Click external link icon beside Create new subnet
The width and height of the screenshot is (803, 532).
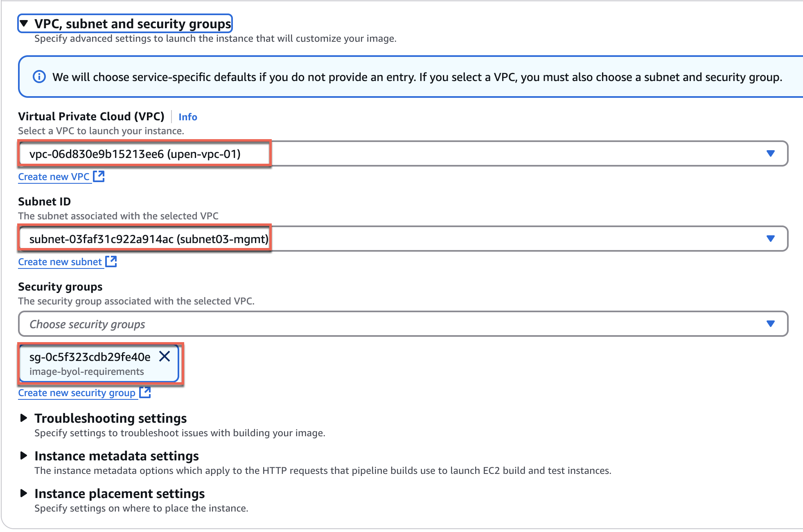[x=111, y=261]
